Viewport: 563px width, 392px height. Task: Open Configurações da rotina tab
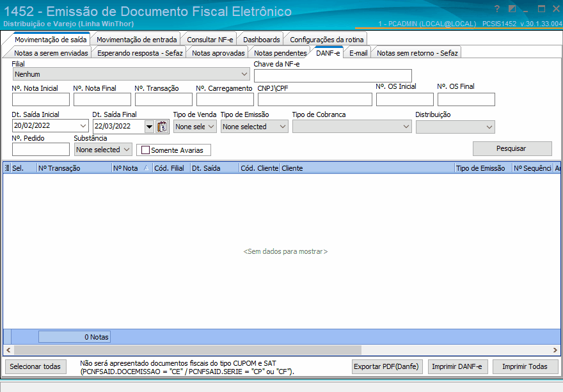point(327,40)
